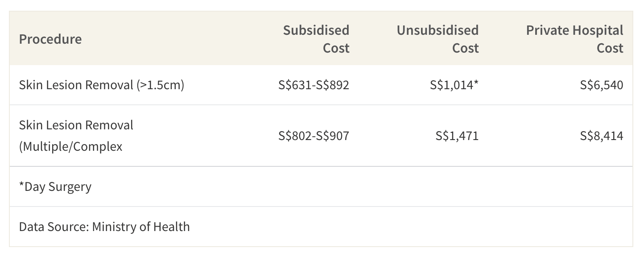Click the Unsubsidised Cost header
This screenshot has width=644, height=256.
point(438,39)
